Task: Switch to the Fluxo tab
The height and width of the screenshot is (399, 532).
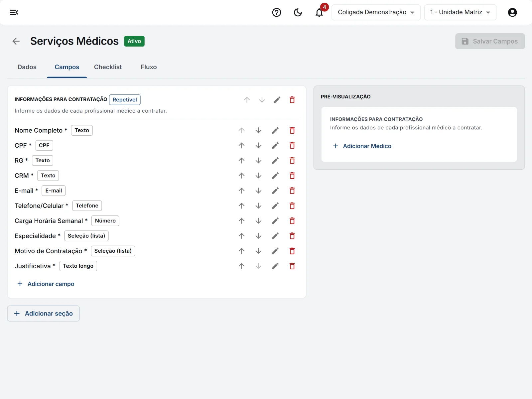Action: click(149, 67)
